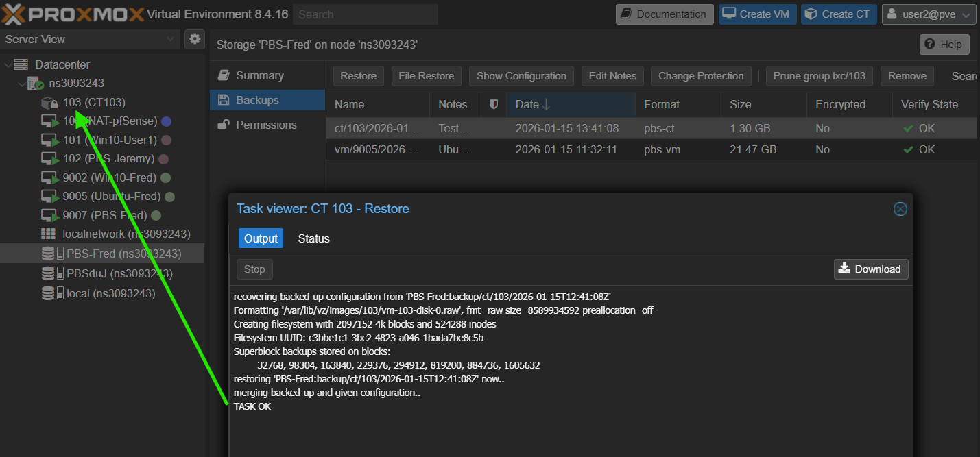Screen dimensions: 980x457
Task: Close the Task viewer dialog
Action: (900, 209)
